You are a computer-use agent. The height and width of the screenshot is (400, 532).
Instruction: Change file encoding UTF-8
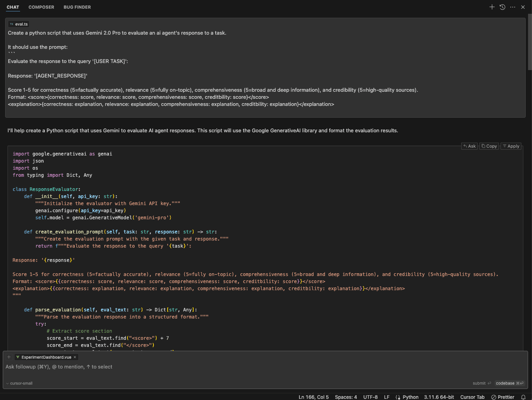pos(370,397)
